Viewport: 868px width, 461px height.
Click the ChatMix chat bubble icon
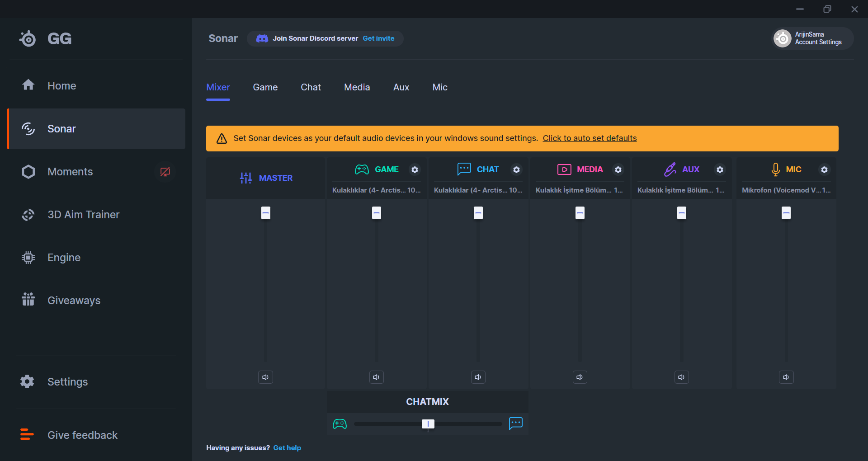coord(516,423)
